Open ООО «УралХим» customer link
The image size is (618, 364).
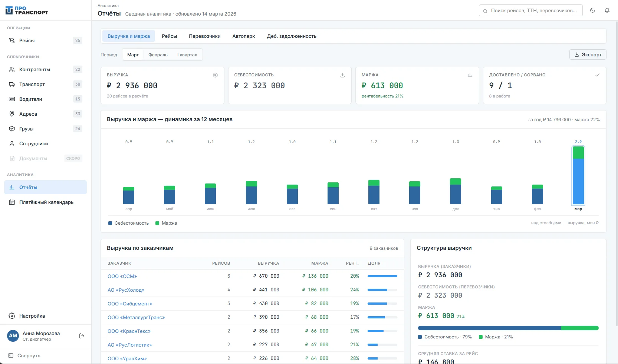click(x=127, y=358)
